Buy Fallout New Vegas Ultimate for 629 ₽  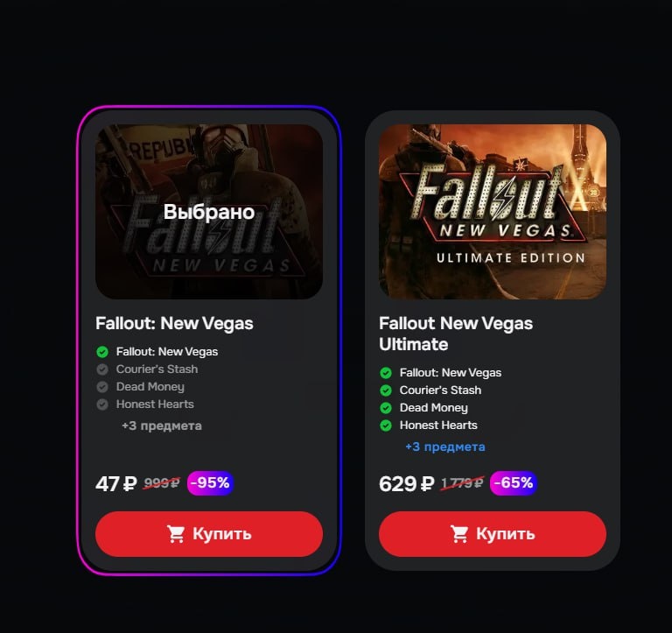493,534
